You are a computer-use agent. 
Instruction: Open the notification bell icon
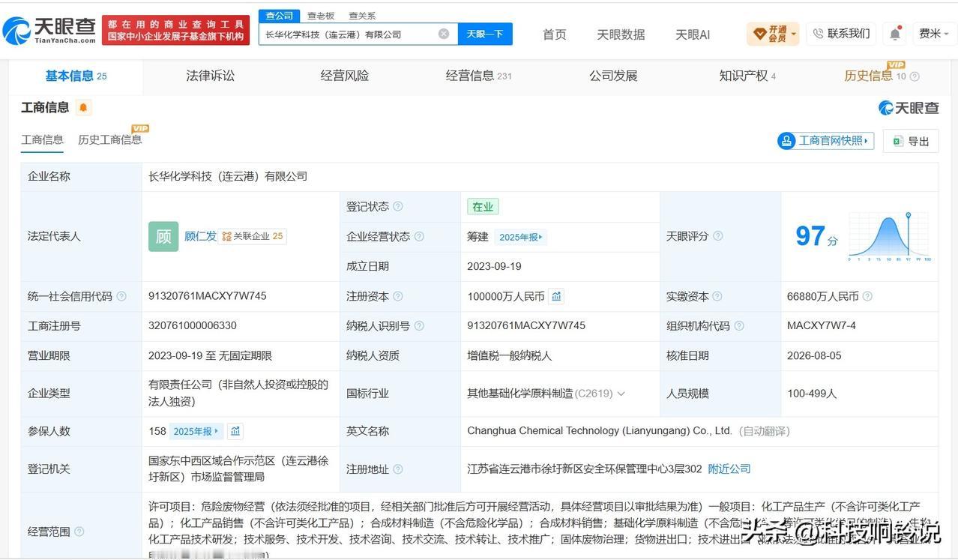tap(895, 34)
